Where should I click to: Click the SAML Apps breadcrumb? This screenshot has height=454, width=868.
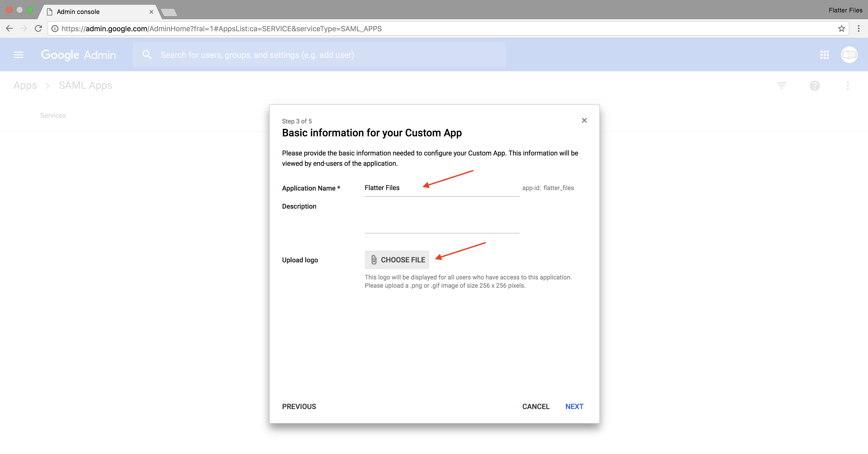(x=85, y=85)
